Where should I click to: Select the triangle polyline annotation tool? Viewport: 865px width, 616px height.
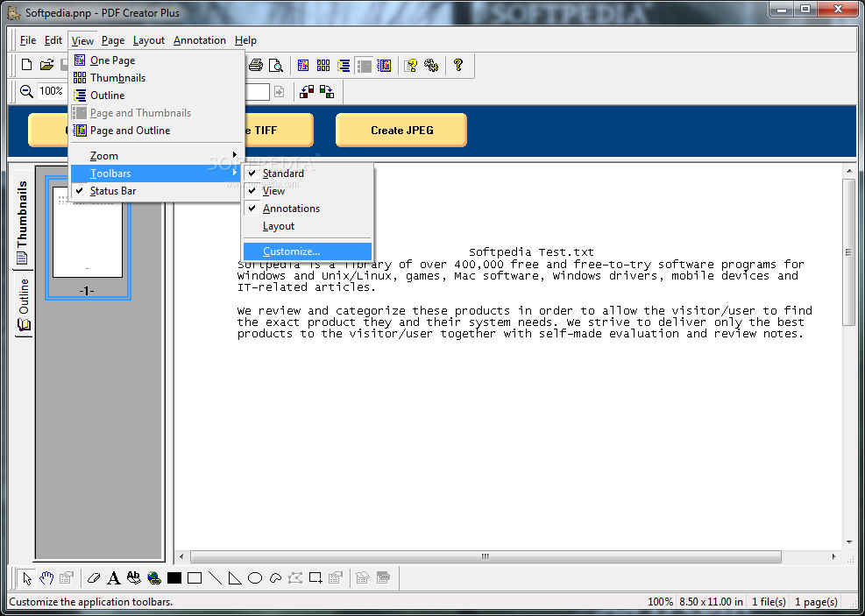click(x=235, y=578)
